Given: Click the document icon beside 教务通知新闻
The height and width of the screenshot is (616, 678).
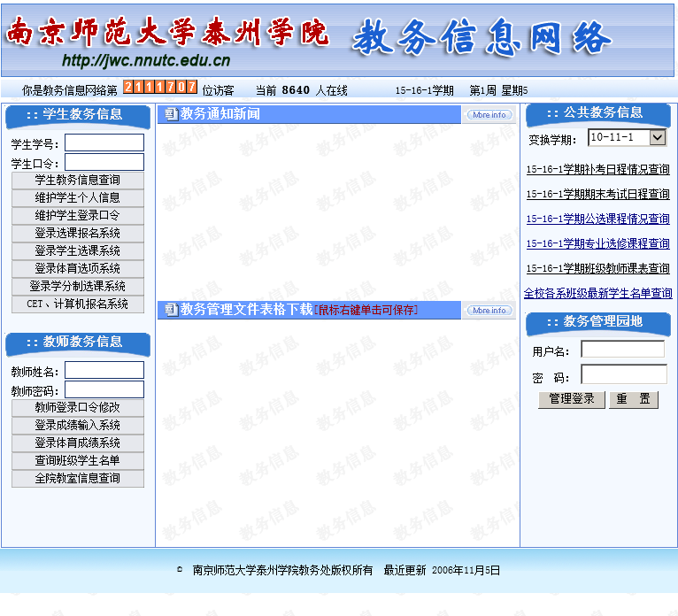Looking at the screenshot, I should click(x=171, y=114).
